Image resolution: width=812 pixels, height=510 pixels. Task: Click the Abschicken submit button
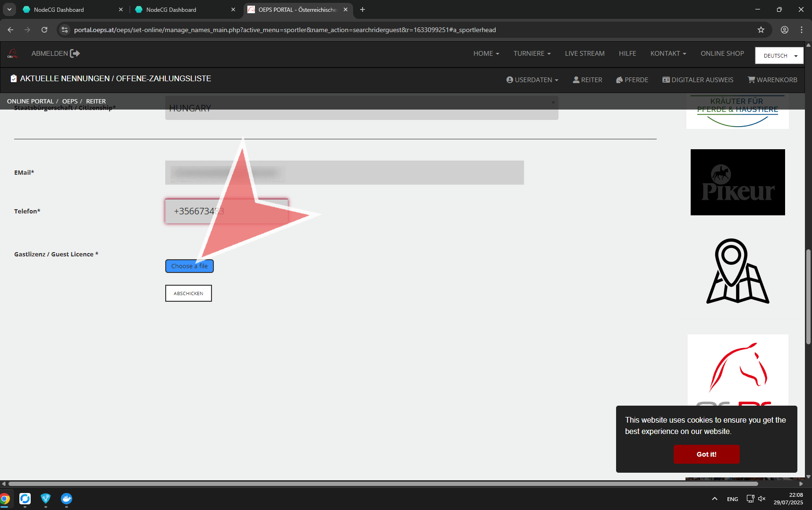[188, 293]
